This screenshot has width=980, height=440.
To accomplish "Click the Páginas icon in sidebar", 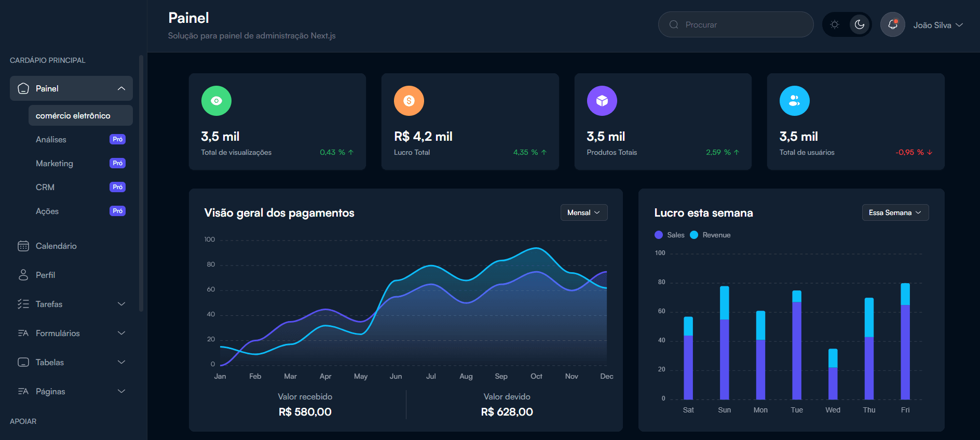I will click(23, 391).
